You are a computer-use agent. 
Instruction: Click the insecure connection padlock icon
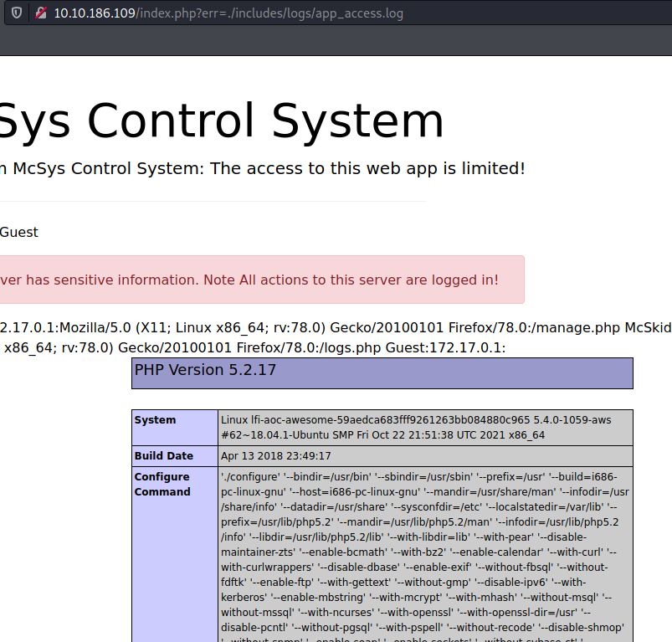(41, 13)
